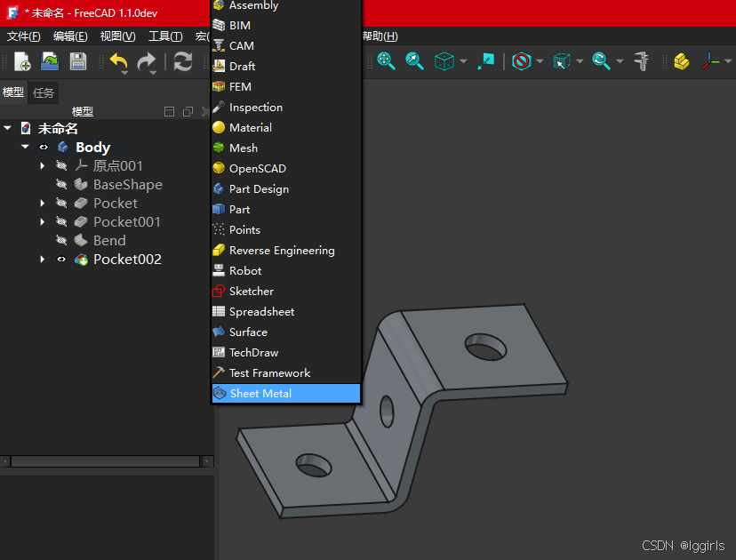The height and width of the screenshot is (560, 736).
Task: Select Sheet Metal workbench
Action: 286,394
